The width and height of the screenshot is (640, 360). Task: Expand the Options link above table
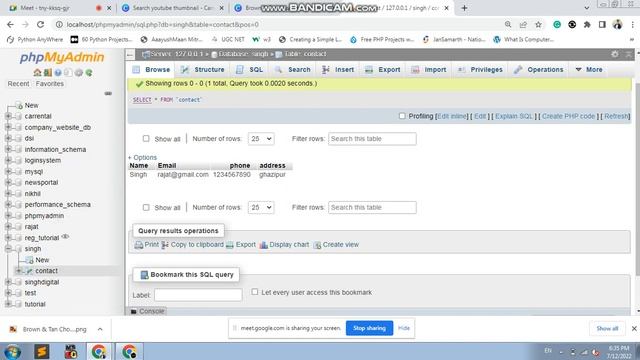pyautogui.click(x=142, y=158)
